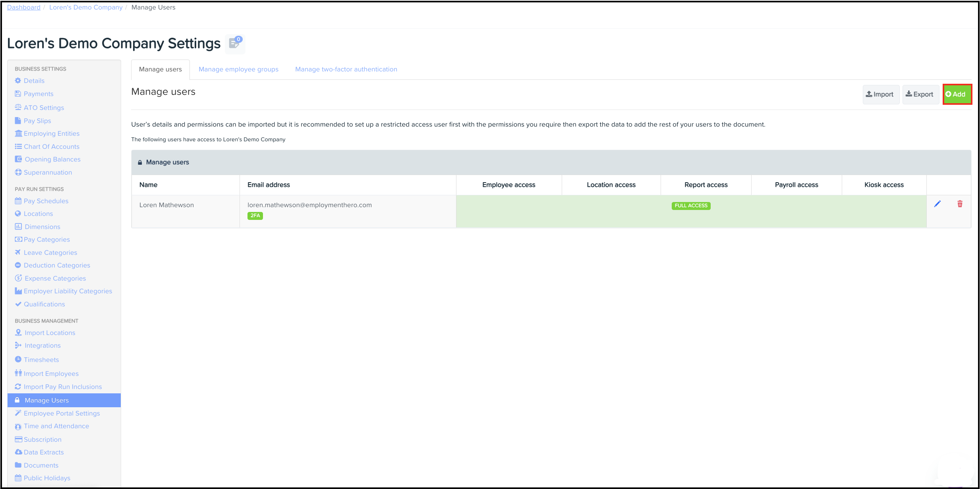Open Integrations in Business Management
This screenshot has width=980, height=489.
(43, 346)
